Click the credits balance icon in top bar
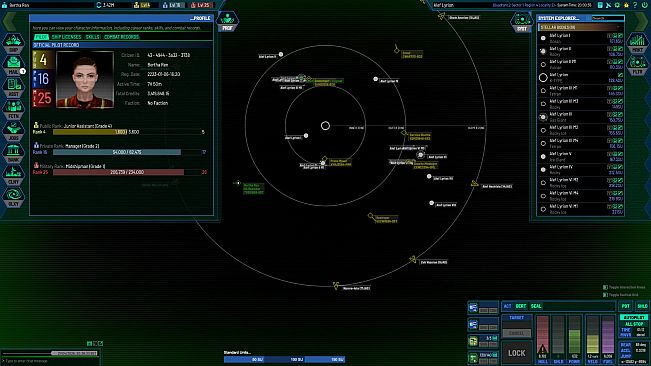The height and width of the screenshot is (366, 651). pyautogui.click(x=99, y=5)
